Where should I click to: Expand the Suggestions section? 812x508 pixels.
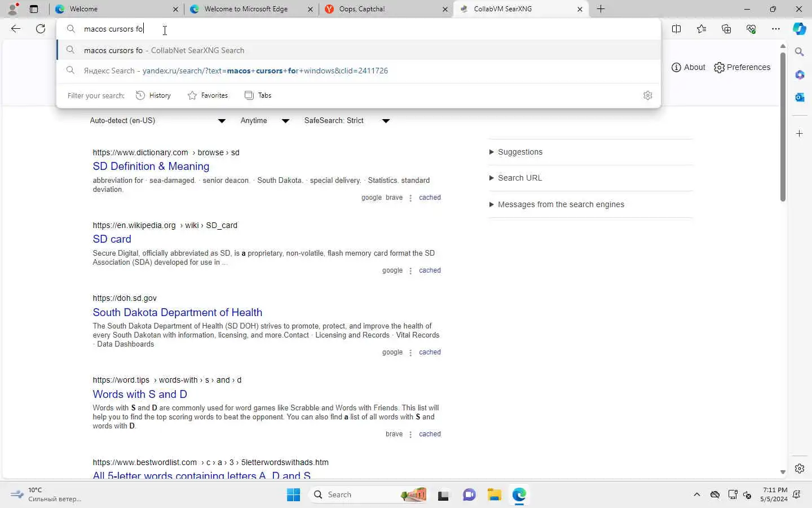(x=516, y=152)
